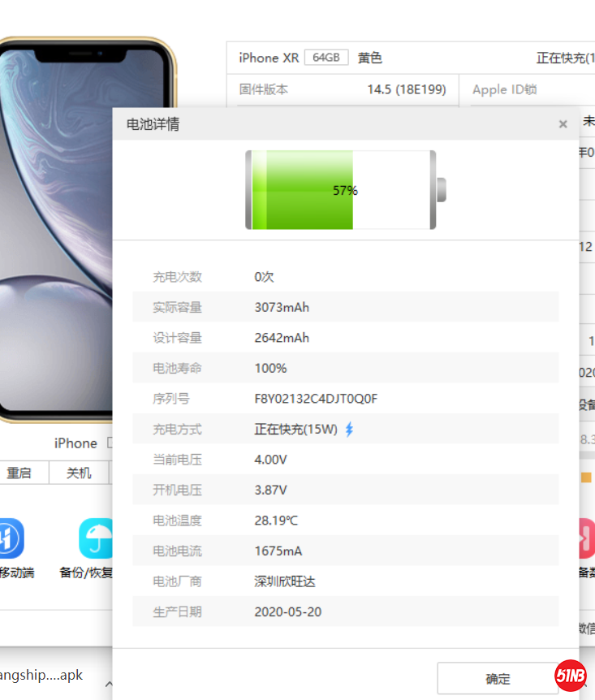Open the 移动端 install icon

click(x=11, y=539)
